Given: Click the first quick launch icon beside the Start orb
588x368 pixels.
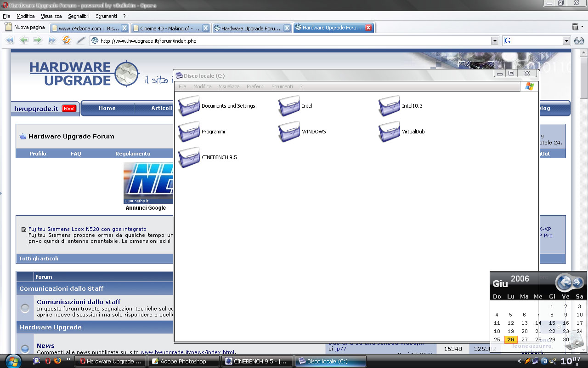Looking at the screenshot, I should pos(37,362).
